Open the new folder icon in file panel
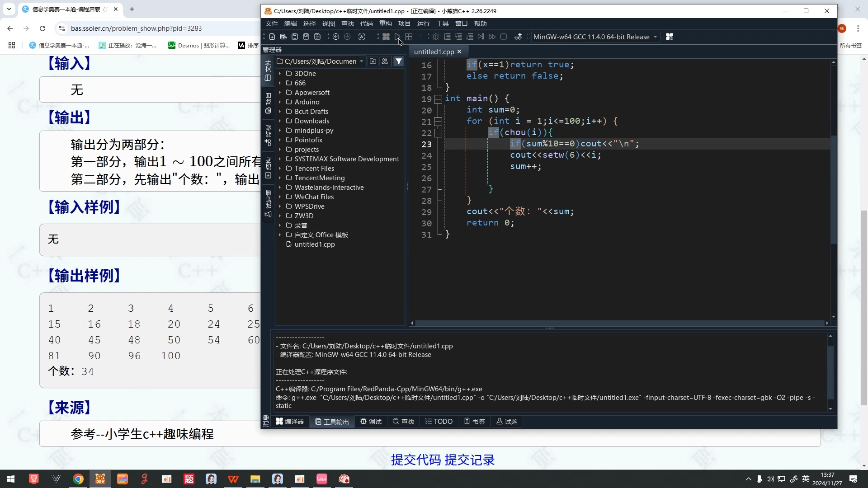Image resolution: width=868 pixels, height=488 pixels. point(373,61)
